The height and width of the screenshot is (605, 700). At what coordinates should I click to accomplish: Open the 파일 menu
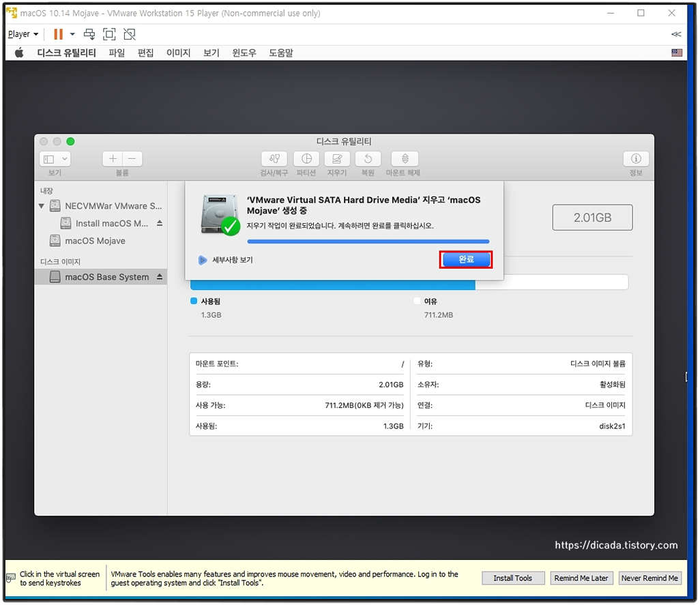tap(117, 53)
